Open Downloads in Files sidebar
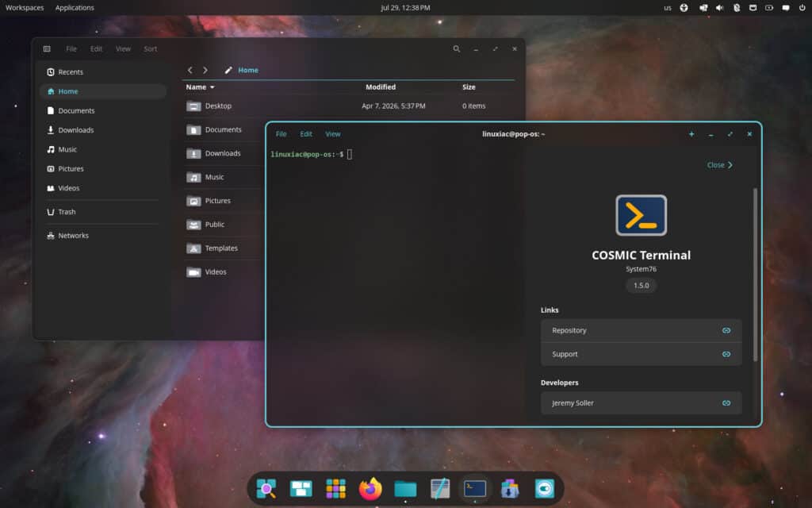 [x=102, y=130]
